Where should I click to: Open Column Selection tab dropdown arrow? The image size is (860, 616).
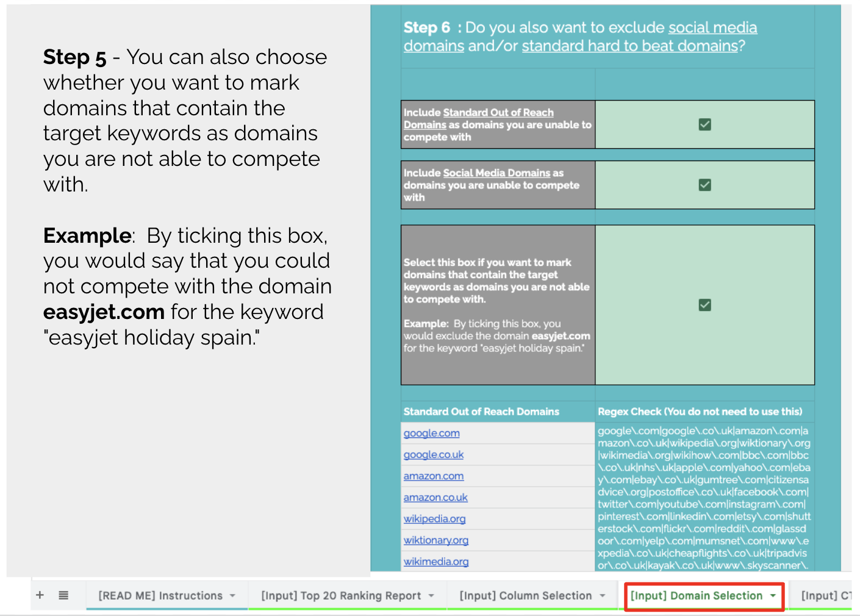point(603,596)
